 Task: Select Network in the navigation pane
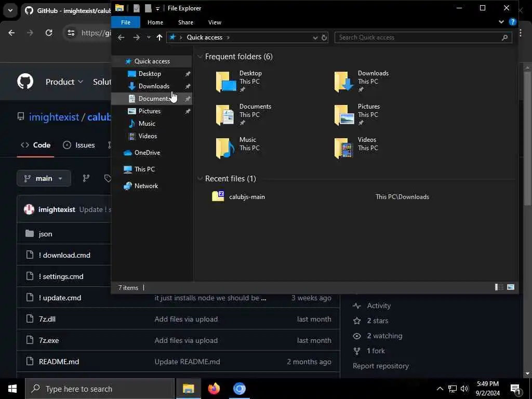(146, 186)
